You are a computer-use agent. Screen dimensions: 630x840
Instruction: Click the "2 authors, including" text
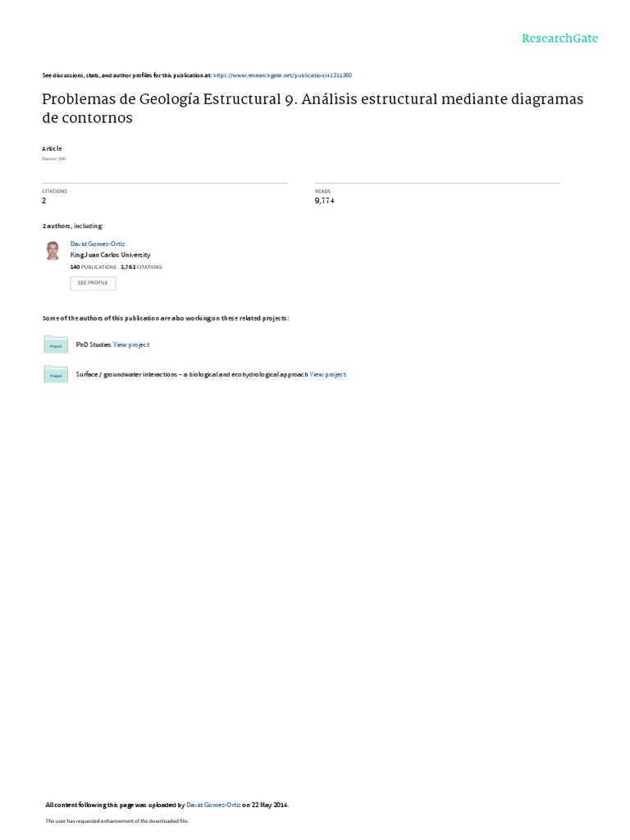(x=73, y=226)
